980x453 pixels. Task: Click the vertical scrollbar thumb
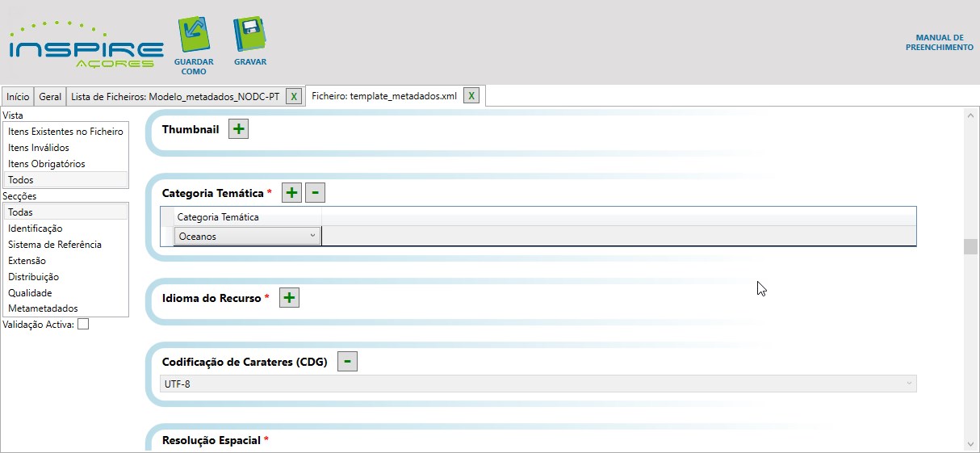[970, 246]
